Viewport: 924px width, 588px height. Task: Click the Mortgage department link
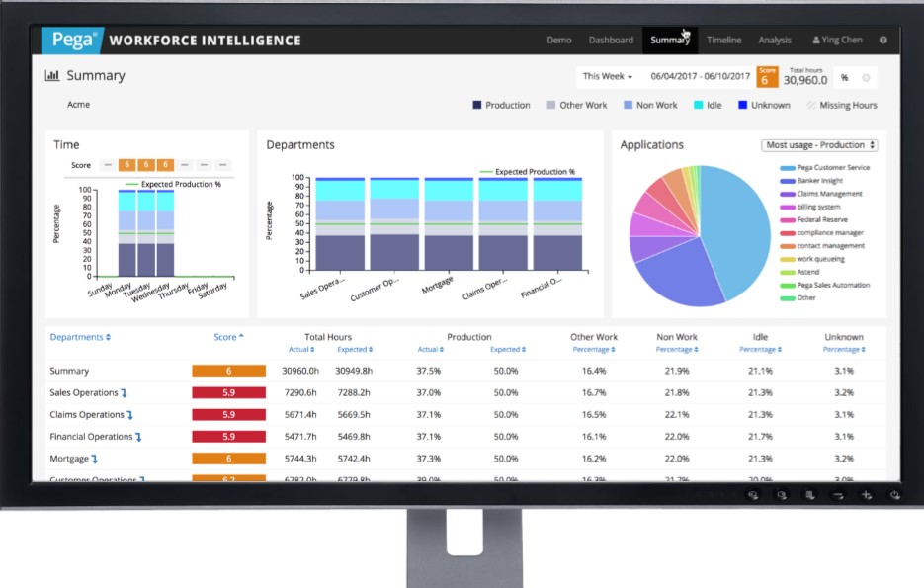(69, 459)
